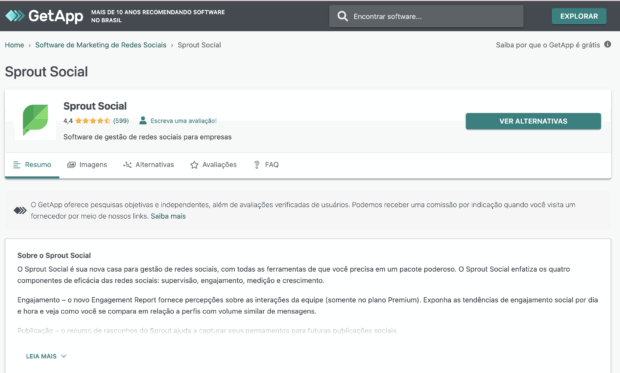
Task: Click the GetApp arrows icon in disclaimer
Action: tap(20, 210)
